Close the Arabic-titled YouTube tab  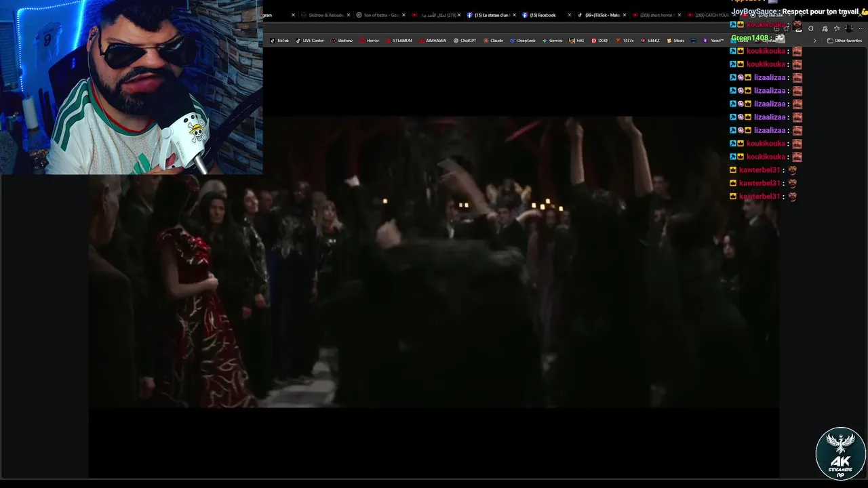459,15
